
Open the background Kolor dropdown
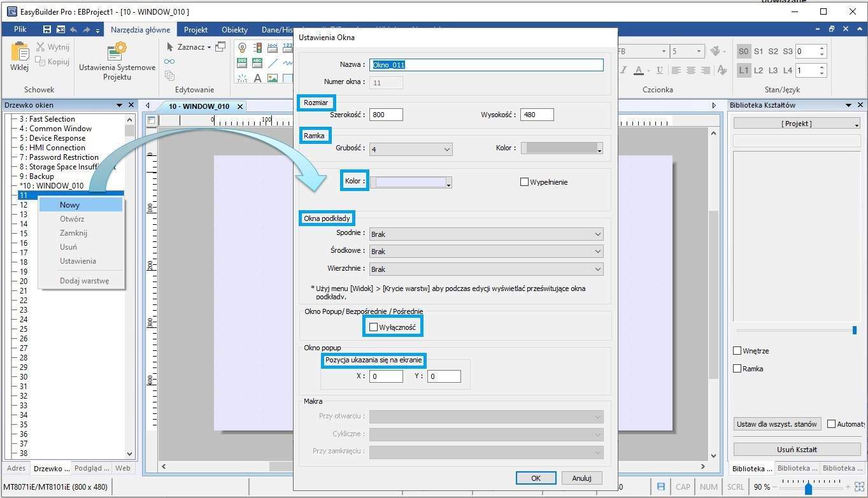(411, 182)
